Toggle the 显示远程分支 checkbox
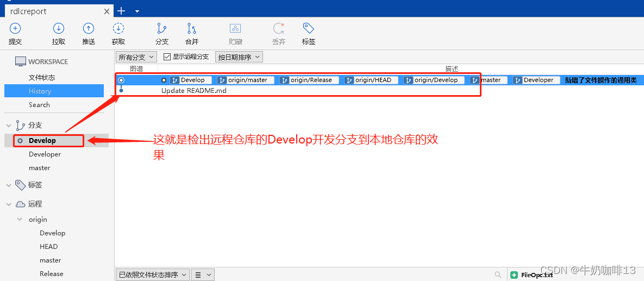This screenshot has width=644, height=281. [x=167, y=57]
